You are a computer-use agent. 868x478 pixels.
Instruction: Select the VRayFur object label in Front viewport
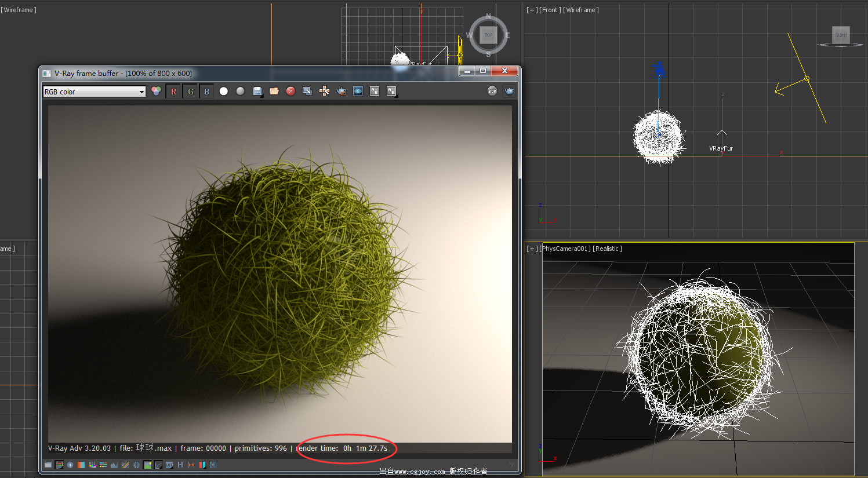tap(721, 148)
